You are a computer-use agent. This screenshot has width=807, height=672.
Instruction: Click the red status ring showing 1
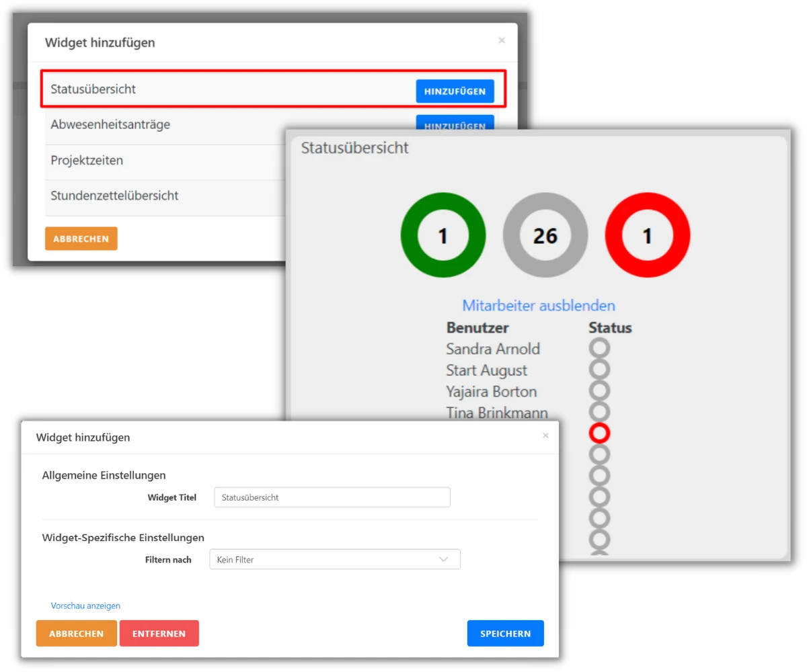click(646, 235)
